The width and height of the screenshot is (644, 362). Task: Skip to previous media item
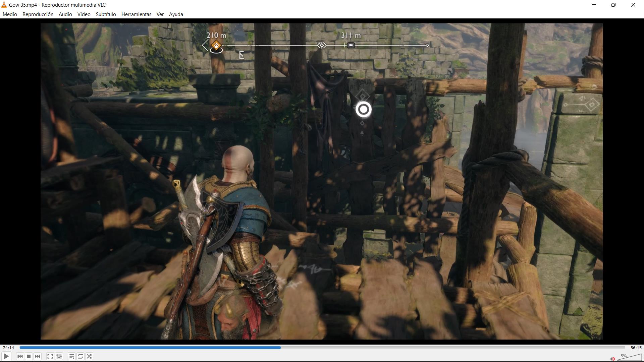tap(20, 356)
